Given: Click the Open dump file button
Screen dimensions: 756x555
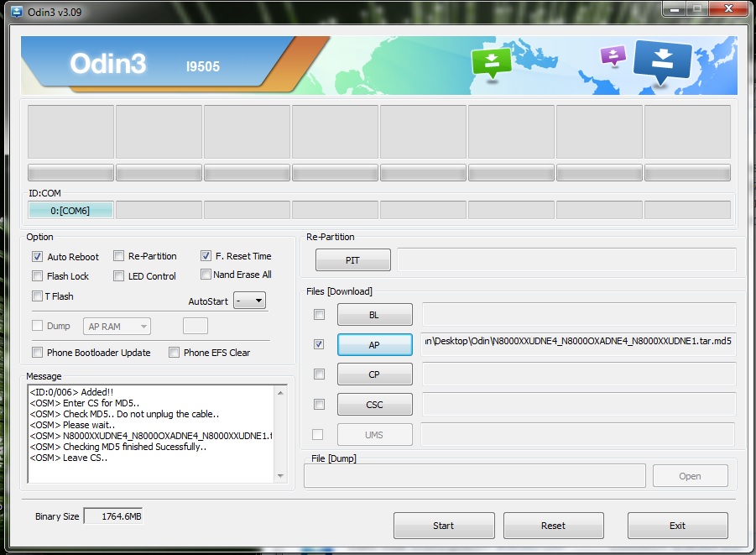Looking at the screenshot, I should [691, 476].
